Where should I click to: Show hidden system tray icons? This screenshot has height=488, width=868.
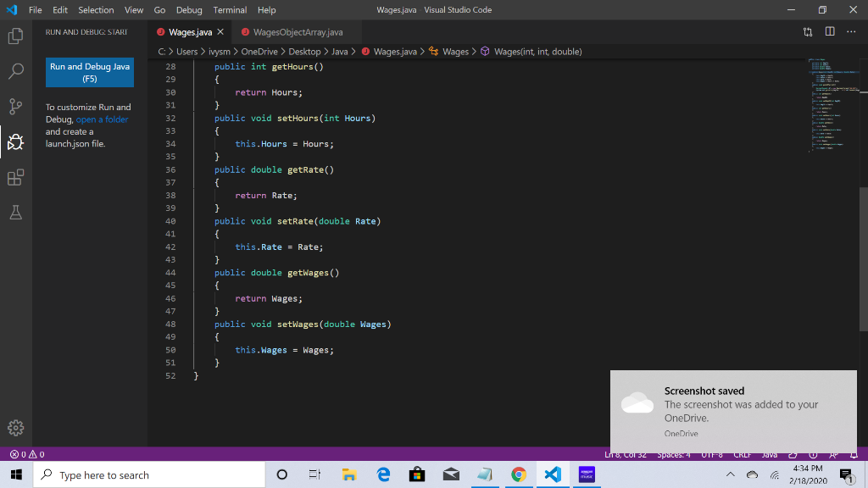coord(731,474)
